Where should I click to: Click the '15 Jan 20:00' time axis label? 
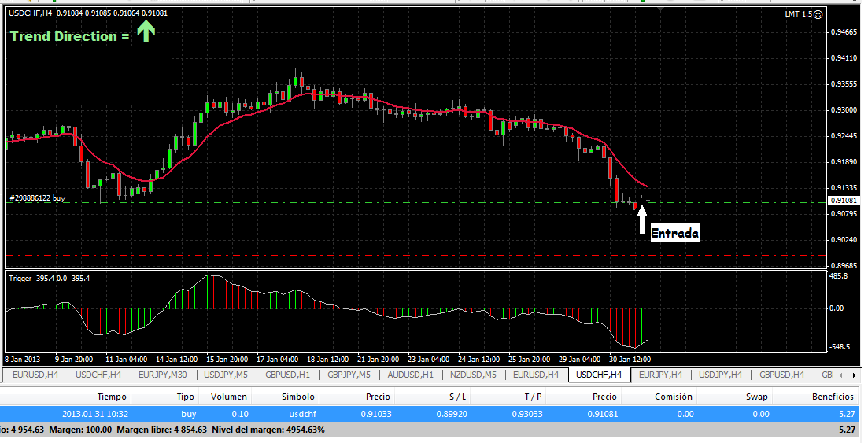coord(227,360)
